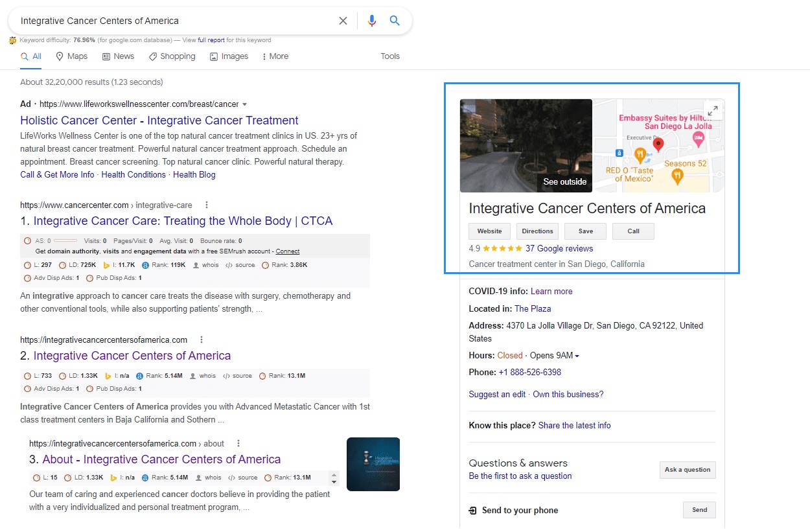Start voice search with the microphone icon

pyautogui.click(x=371, y=21)
